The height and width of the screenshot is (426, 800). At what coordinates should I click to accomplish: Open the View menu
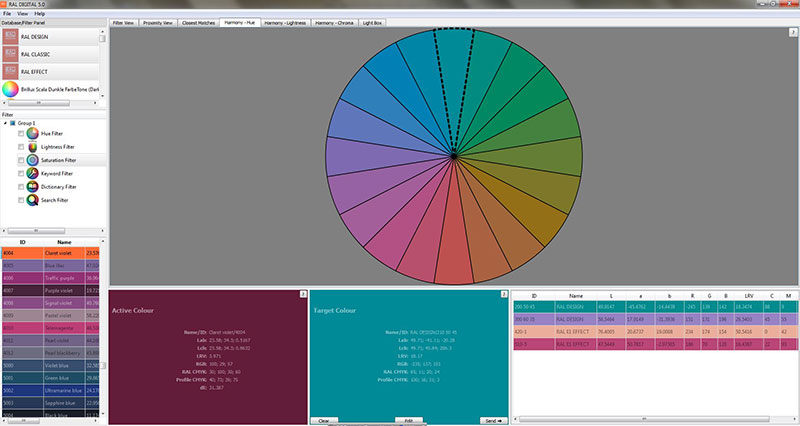tap(23, 14)
